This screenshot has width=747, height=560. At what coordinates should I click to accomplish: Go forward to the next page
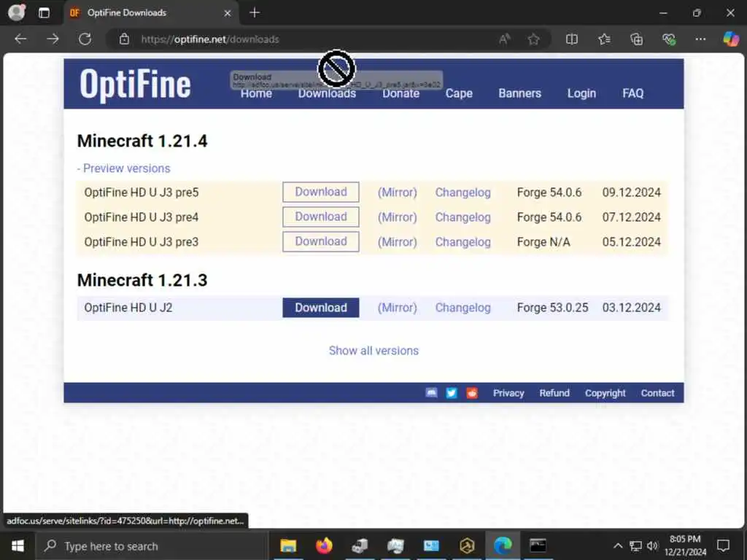coord(53,39)
